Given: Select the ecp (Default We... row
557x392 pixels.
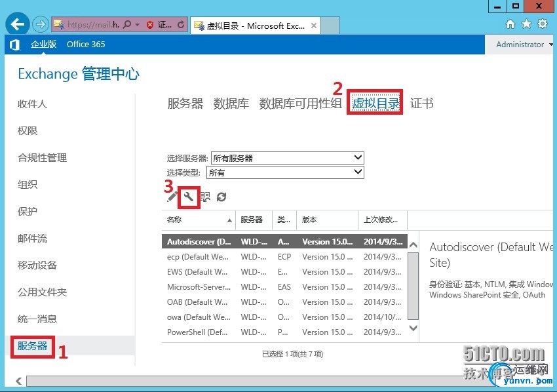Looking at the screenshot, I should click(x=284, y=256).
